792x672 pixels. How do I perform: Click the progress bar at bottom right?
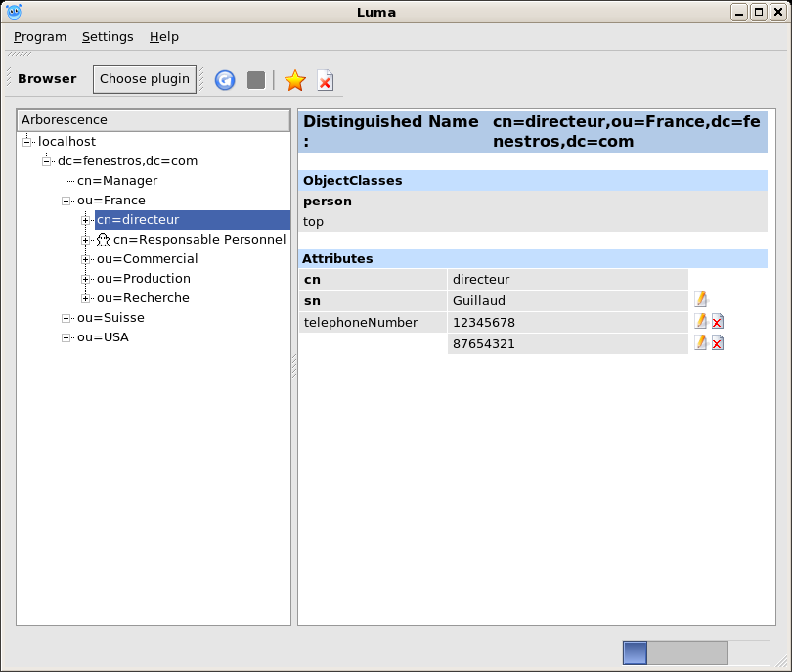click(695, 652)
